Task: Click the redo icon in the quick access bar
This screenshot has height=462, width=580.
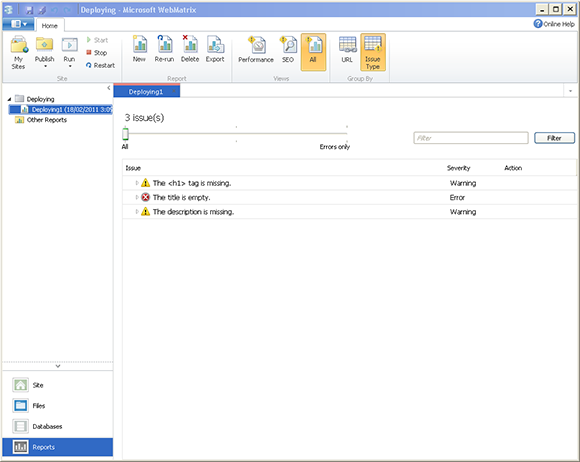Action: coord(67,10)
